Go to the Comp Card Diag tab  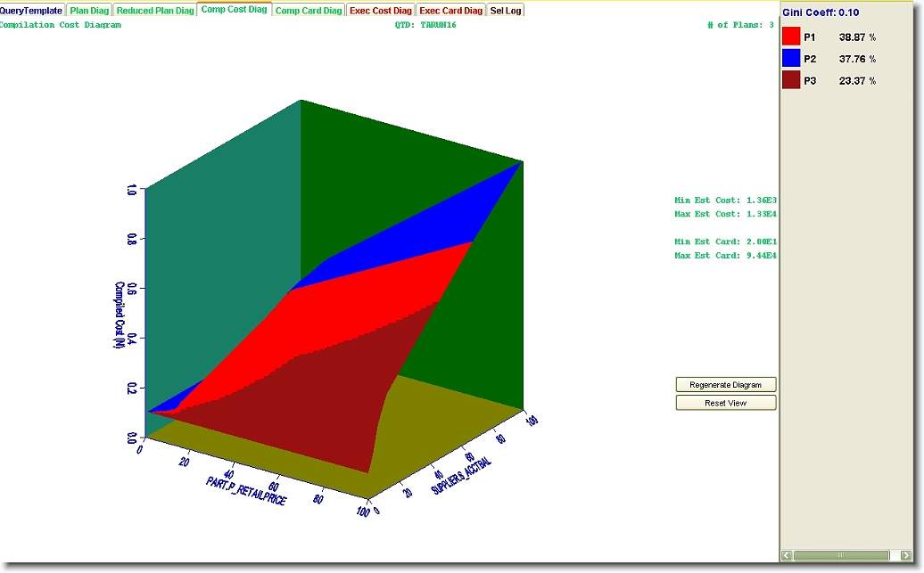pyautogui.click(x=309, y=11)
